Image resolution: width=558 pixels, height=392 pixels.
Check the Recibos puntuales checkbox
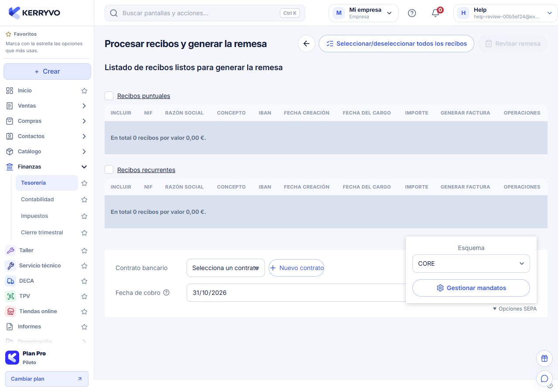pyautogui.click(x=109, y=96)
